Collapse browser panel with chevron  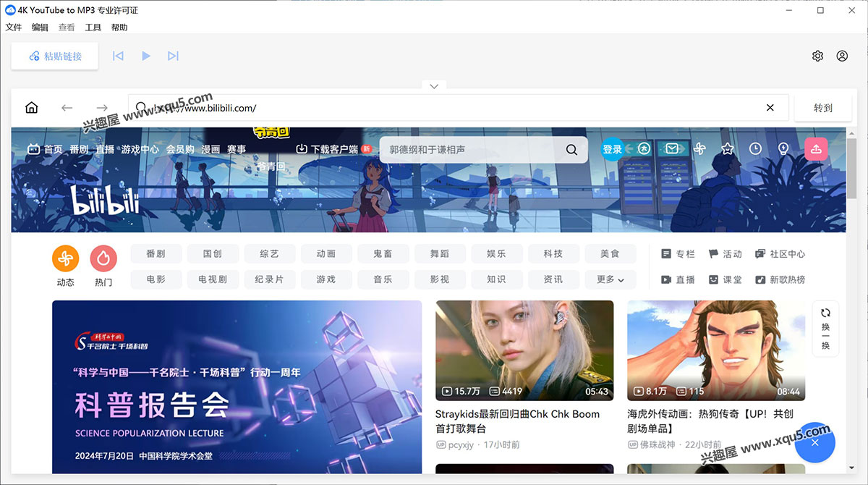tap(434, 86)
